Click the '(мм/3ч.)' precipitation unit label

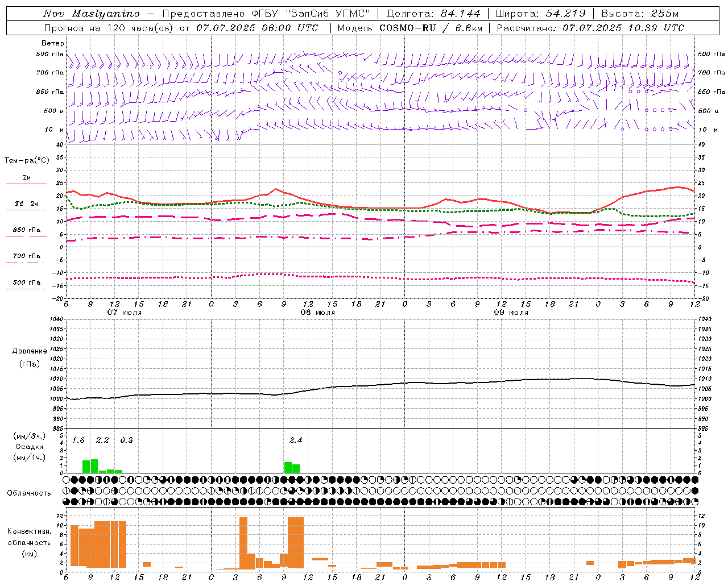pos(30,436)
